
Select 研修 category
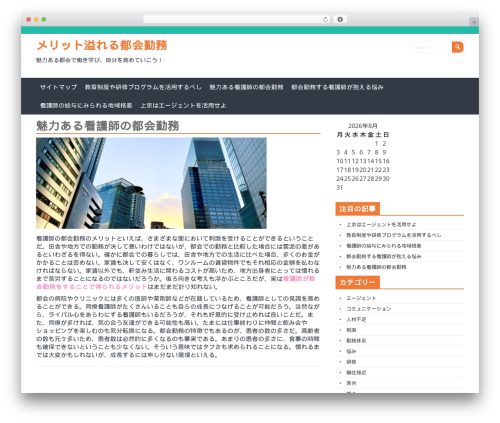click(351, 362)
